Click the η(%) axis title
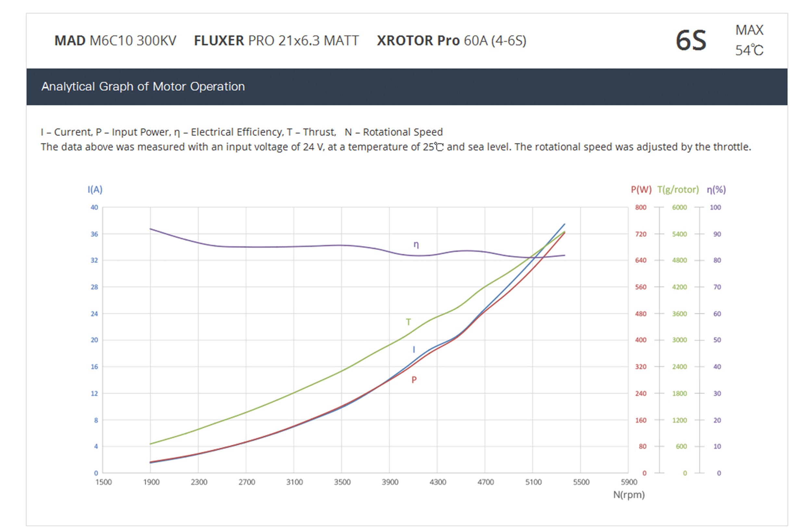The image size is (812, 532). [x=716, y=189]
